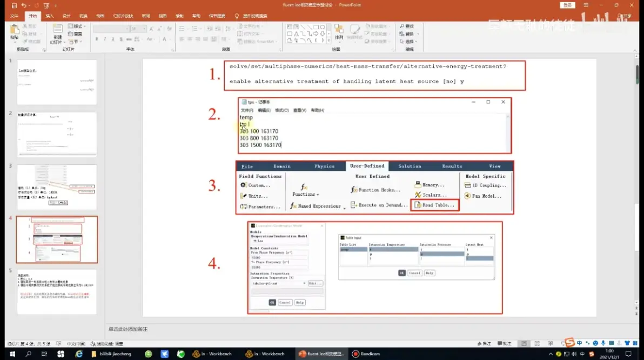Open the File (文件) menu tab
Image resolution: width=644 pixels, height=360 pixels.
pos(15,16)
